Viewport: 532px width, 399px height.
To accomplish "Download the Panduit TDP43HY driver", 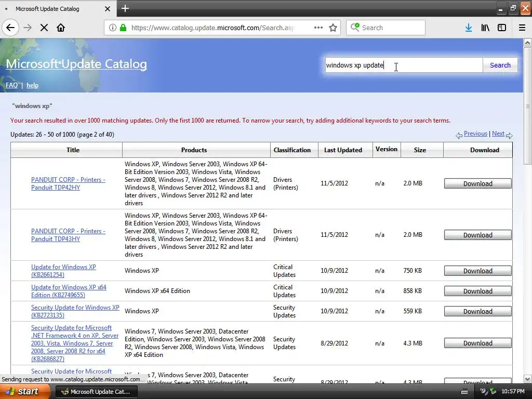I will coord(478,235).
